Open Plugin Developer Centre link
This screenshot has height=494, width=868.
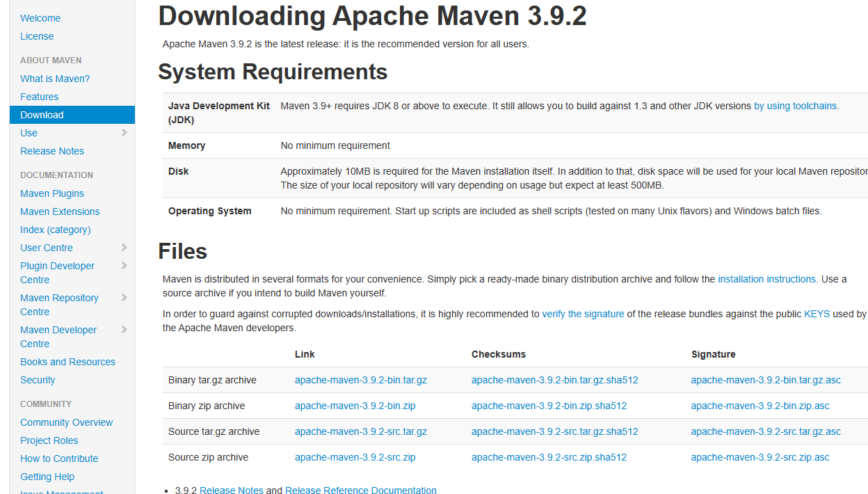coord(57,273)
